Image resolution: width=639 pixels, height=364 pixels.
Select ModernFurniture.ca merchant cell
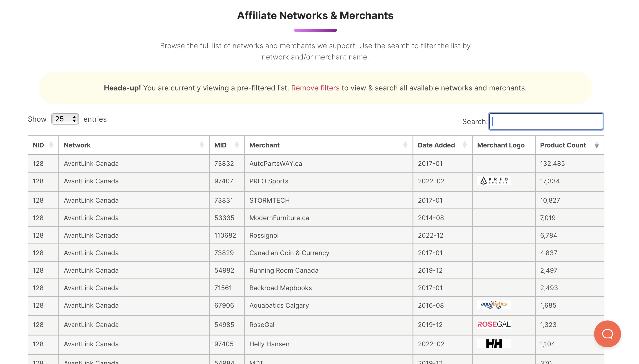click(328, 218)
